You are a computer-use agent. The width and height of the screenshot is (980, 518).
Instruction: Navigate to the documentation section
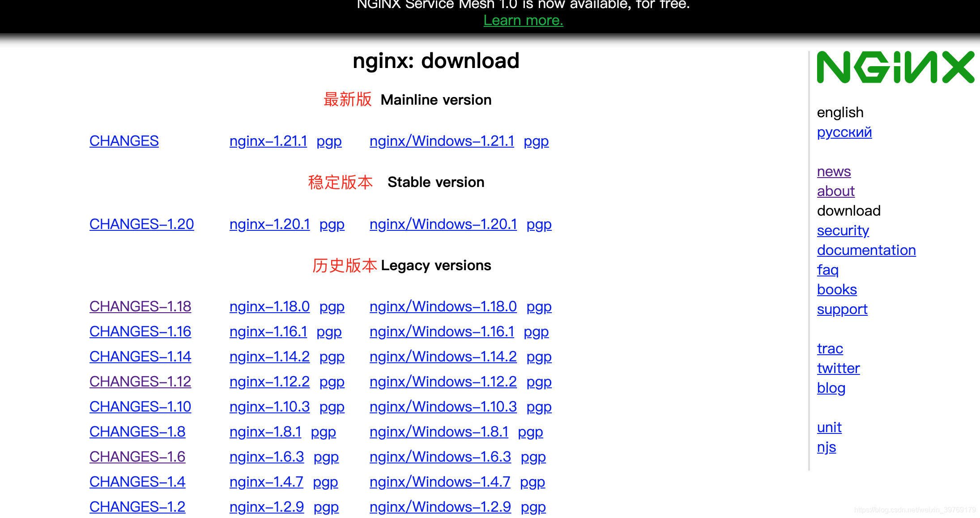[x=867, y=250]
